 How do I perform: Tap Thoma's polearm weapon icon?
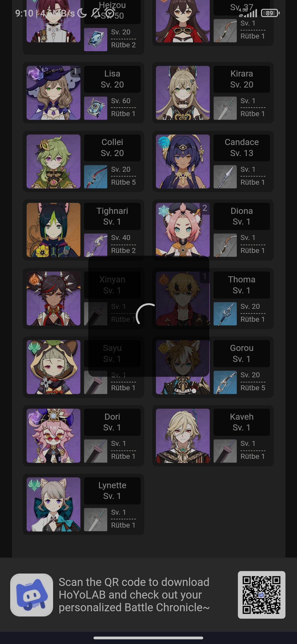pyautogui.click(x=225, y=314)
